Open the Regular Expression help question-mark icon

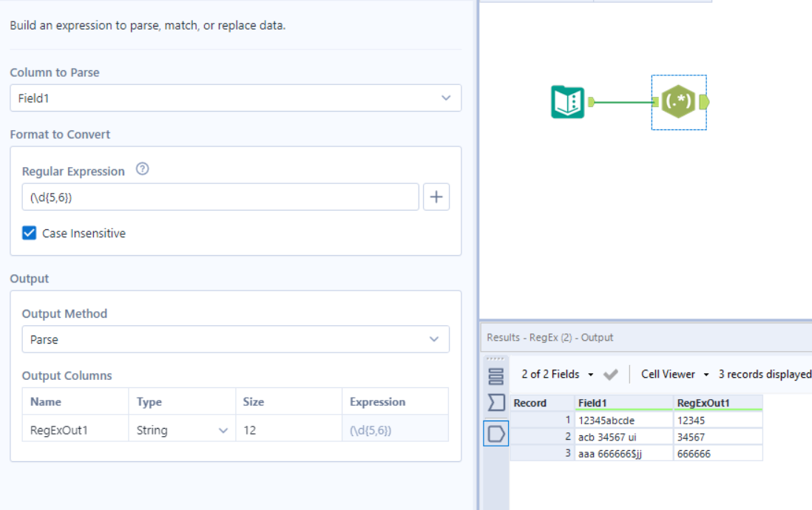click(x=143, y=169)
